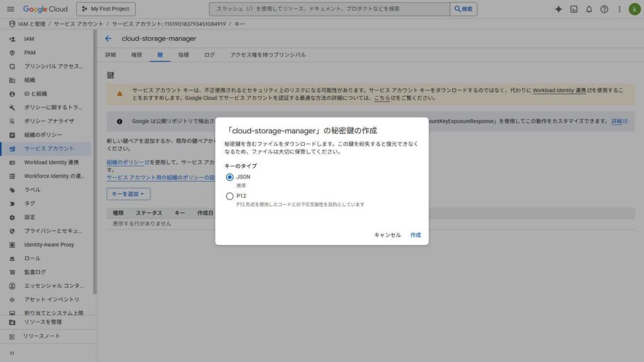The height and width of the screenshot is (362, 644).
Task: Click the Identity-Aware Proxy icon
Action: (12, 244)
